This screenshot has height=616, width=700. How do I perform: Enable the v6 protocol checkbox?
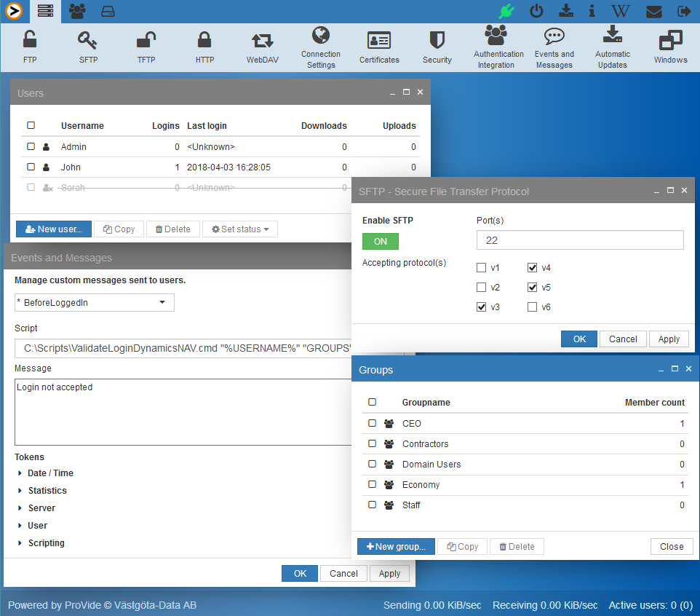(532, 307)
